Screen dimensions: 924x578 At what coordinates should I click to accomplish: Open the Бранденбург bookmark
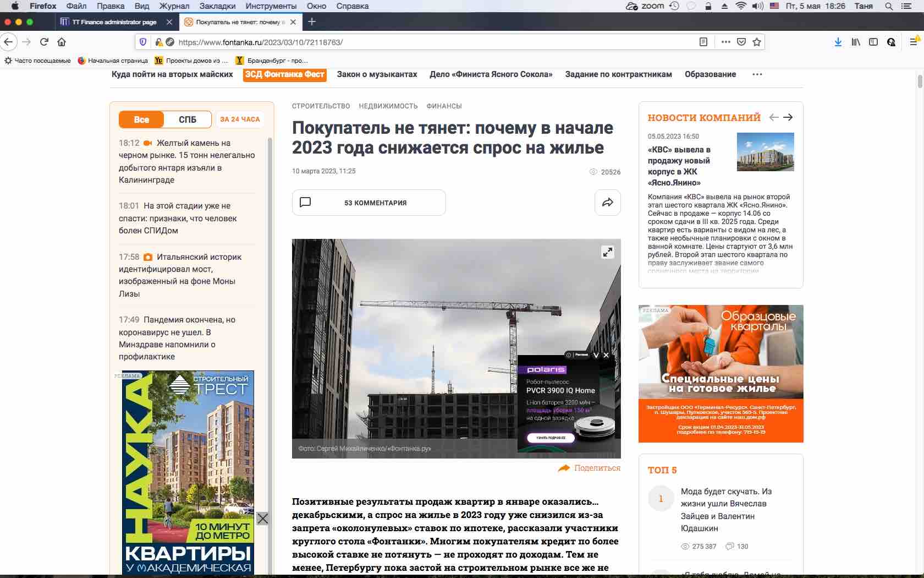272,61
